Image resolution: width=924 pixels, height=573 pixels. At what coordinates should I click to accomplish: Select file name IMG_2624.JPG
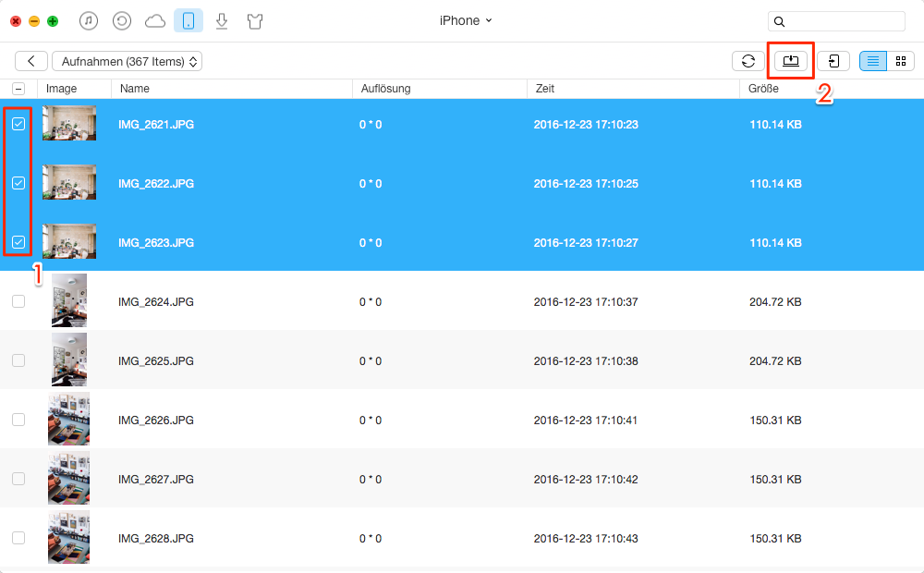tap(156, 302)
